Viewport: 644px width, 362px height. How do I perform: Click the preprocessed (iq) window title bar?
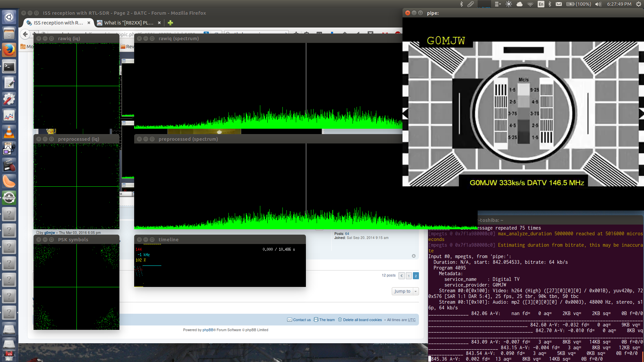76,139
